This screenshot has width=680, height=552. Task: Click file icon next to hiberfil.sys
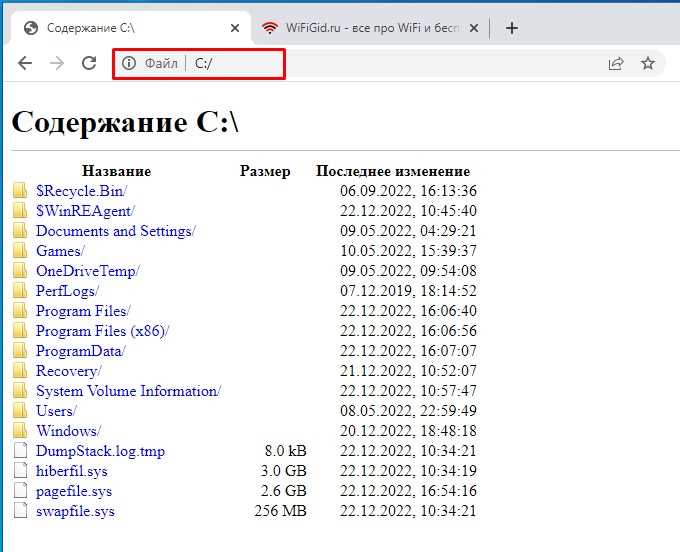click(20, 470)
